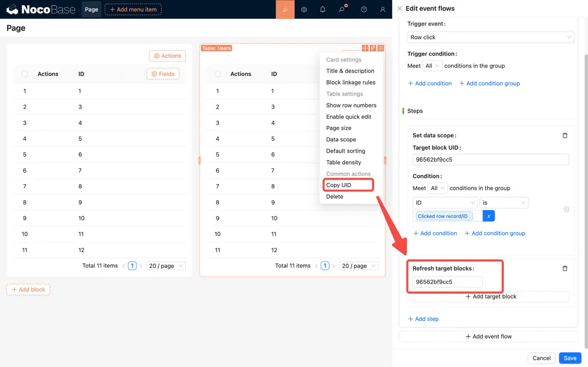Select Title & description menu item
Image resolution: width=588 pixels, height=367 pixels.
(350, 71)
